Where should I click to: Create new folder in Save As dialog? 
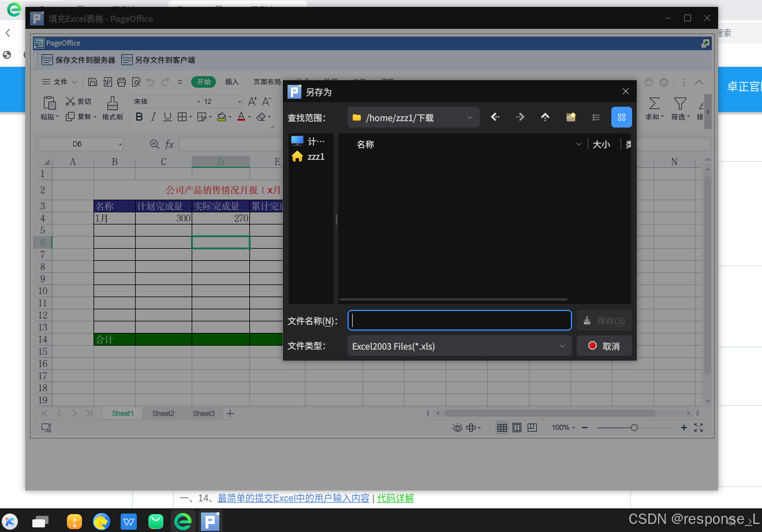571,117
